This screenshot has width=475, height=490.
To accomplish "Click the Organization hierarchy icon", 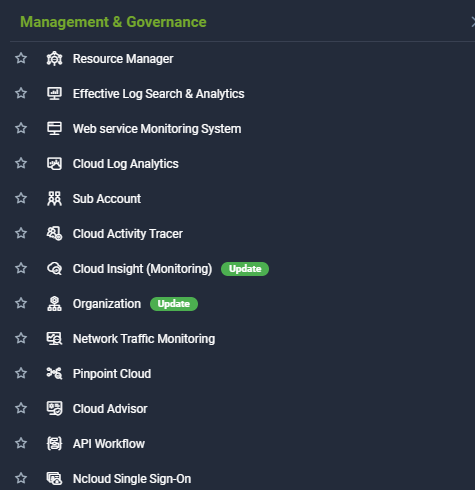I will pos(54,304).
